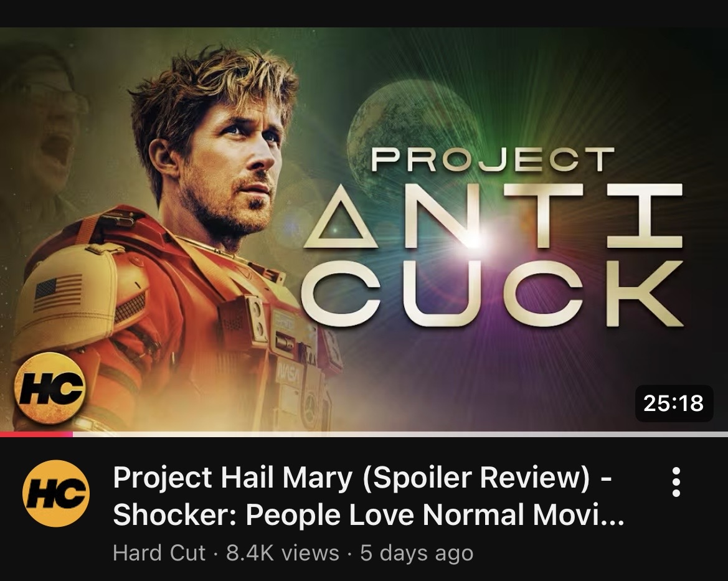This screenshot has width=728, height=581.
Task: Open the three-dot video options menu
Action: tap(676, 482)
